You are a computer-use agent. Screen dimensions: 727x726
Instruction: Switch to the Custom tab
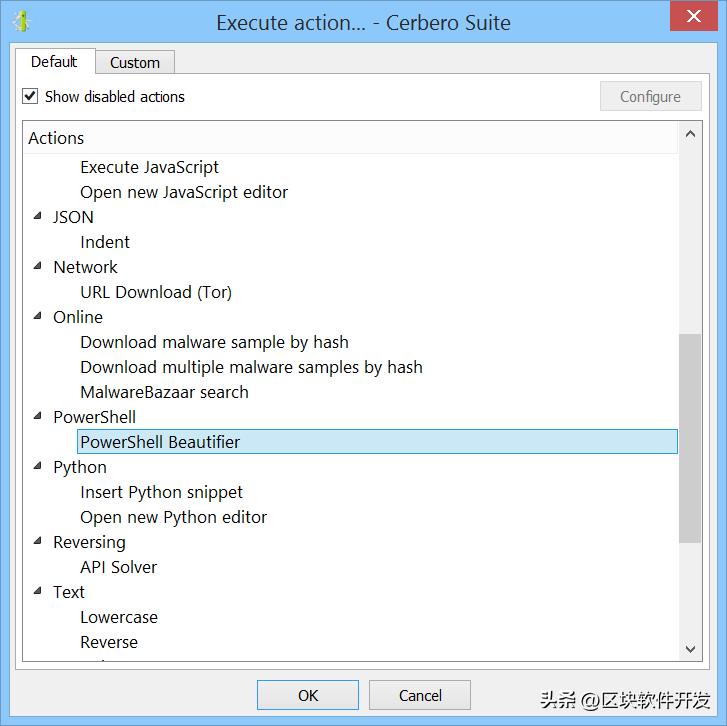135,63
